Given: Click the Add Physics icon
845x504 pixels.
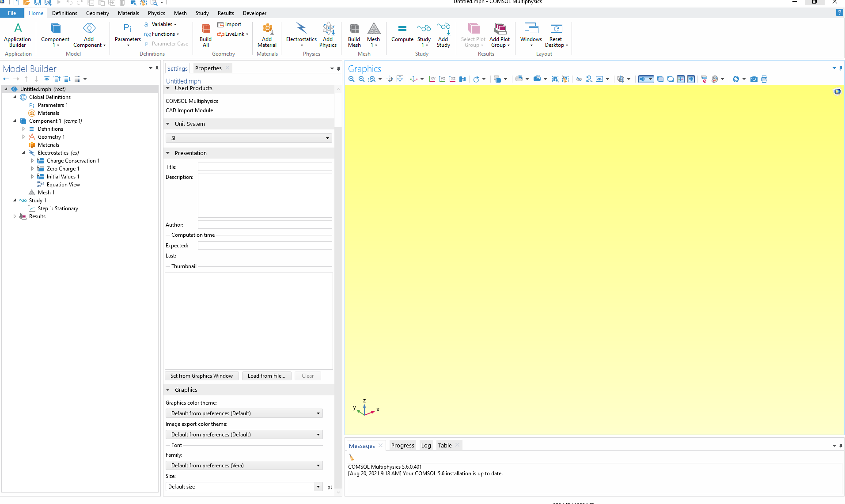Looking at the screenshot, I should (x=328, y=35).
